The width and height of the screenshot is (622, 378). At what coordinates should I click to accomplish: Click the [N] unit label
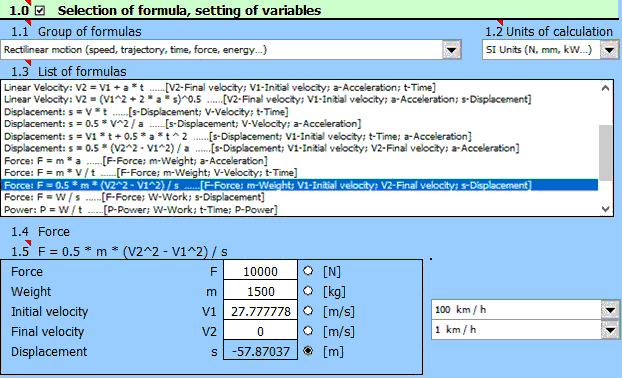tap(332, 272)
